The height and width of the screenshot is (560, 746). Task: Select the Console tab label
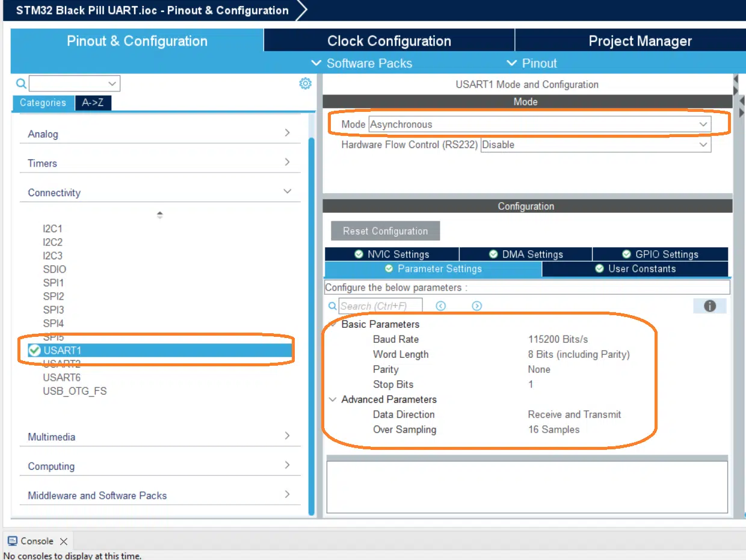37,541
